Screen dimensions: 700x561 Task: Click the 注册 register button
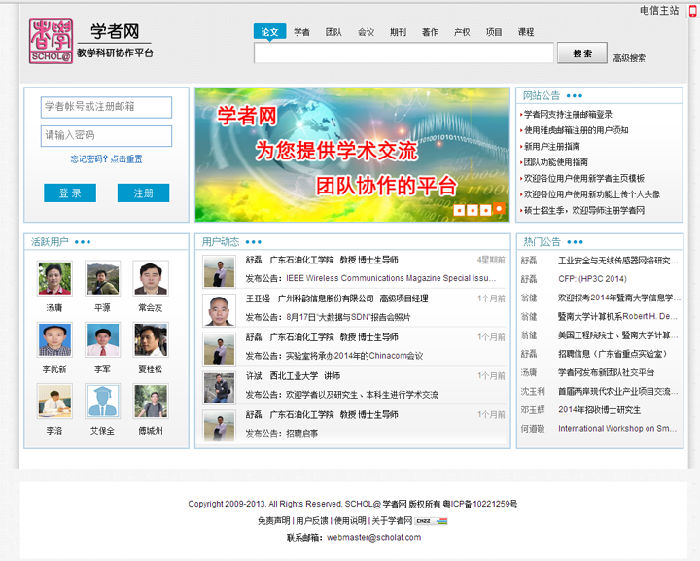[143, 193]
